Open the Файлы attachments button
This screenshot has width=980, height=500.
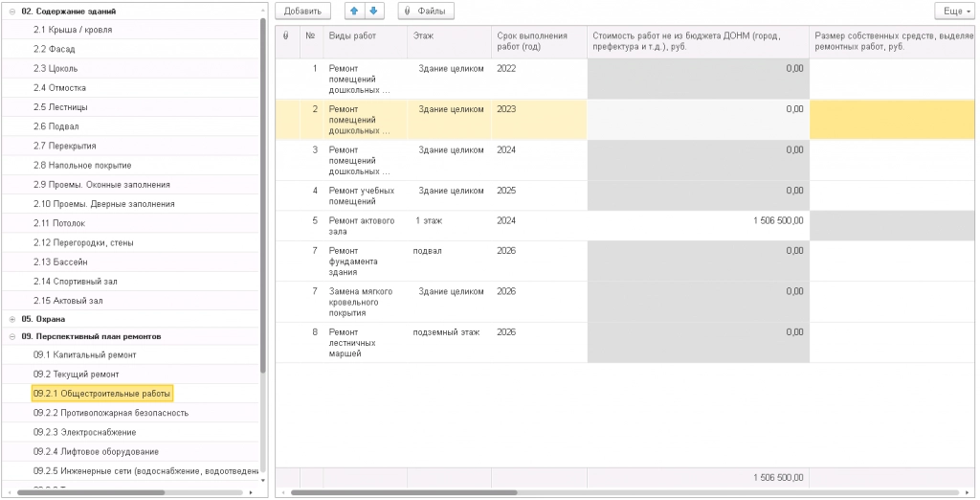(426, 11)
